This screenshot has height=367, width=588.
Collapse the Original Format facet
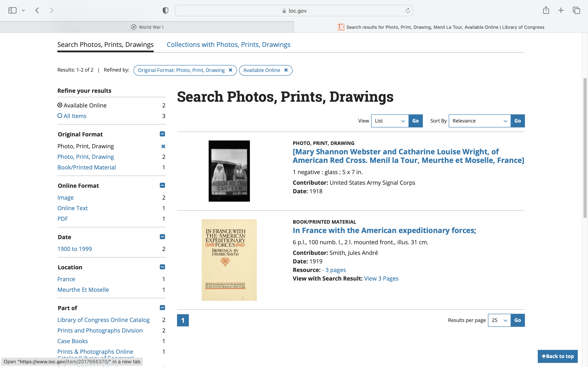[x=162, y=134]
